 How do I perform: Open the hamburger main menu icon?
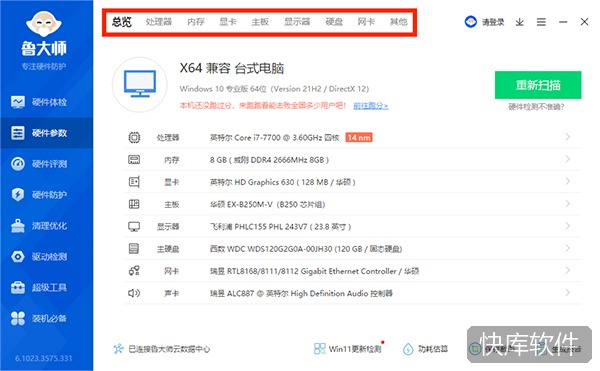(541, 22)
